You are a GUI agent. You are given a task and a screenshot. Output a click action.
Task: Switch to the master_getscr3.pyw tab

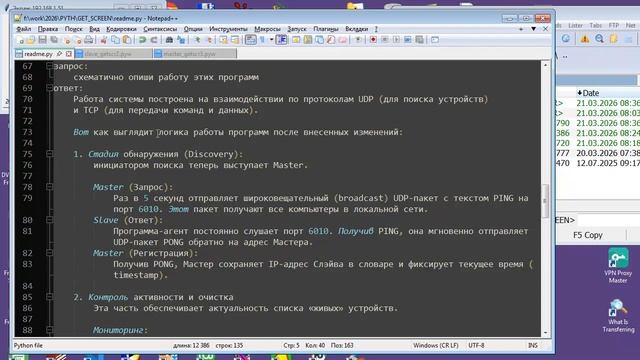(194, 54)
